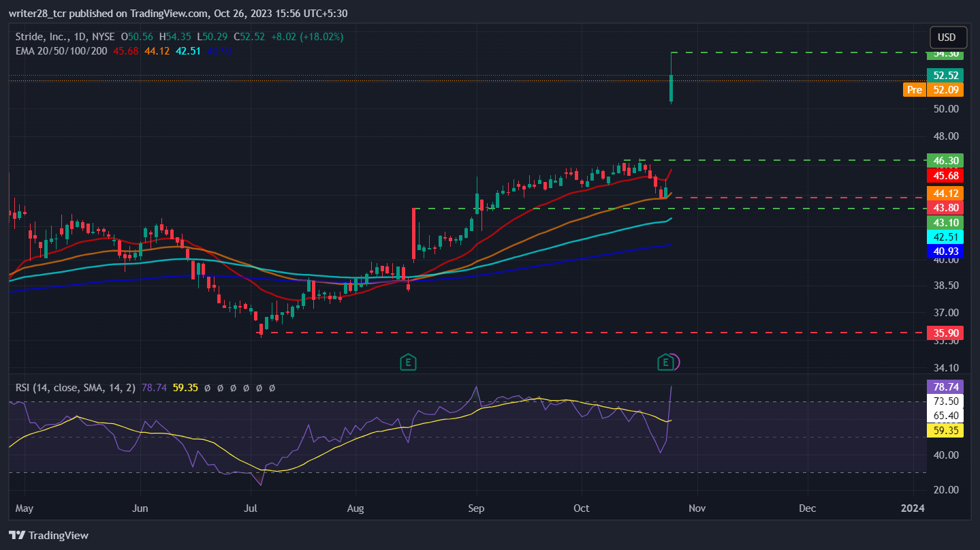Click the 46.30 green level label

click(945, 161)
